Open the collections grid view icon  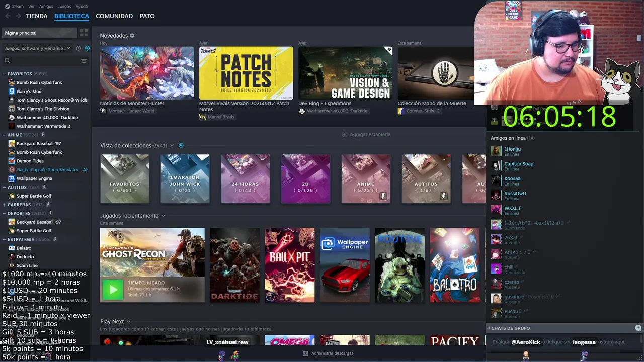tap(84, 33)
